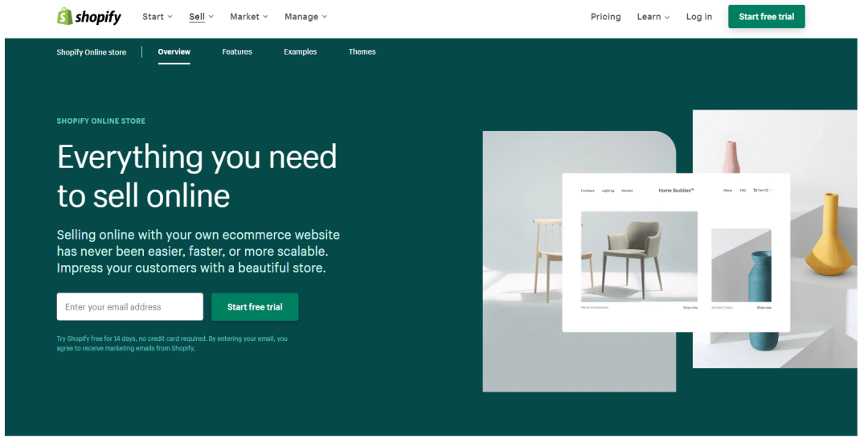This screenshot has height=447, width=868.
Task: Click the Shopify bag logo icon
Action: click(x=65, y=17)
